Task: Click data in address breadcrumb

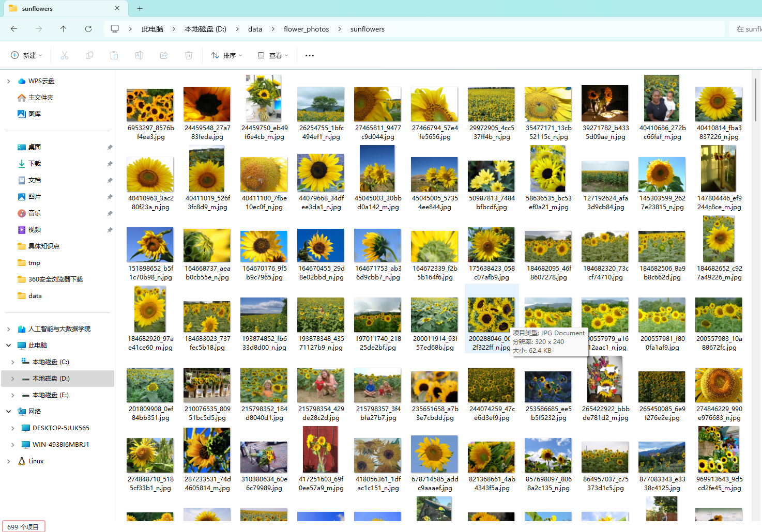Action: click(255, 29)
